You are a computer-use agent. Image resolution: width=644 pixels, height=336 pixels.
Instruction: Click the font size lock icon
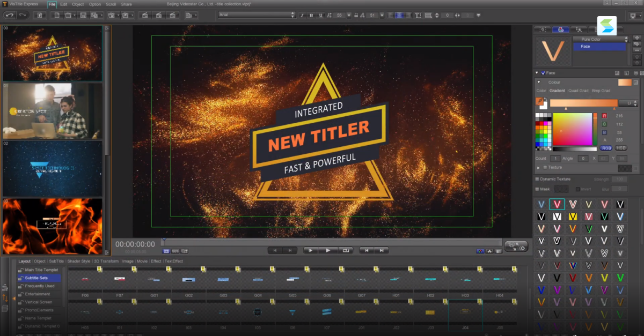click(x=355, y=15)
